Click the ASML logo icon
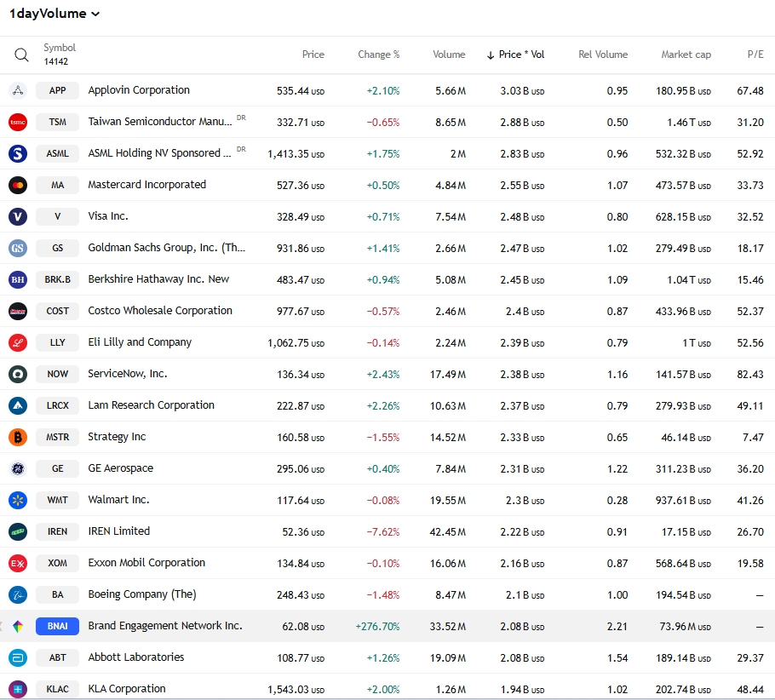The height and width of the screenshot is (700, 775). coord(18,154)
